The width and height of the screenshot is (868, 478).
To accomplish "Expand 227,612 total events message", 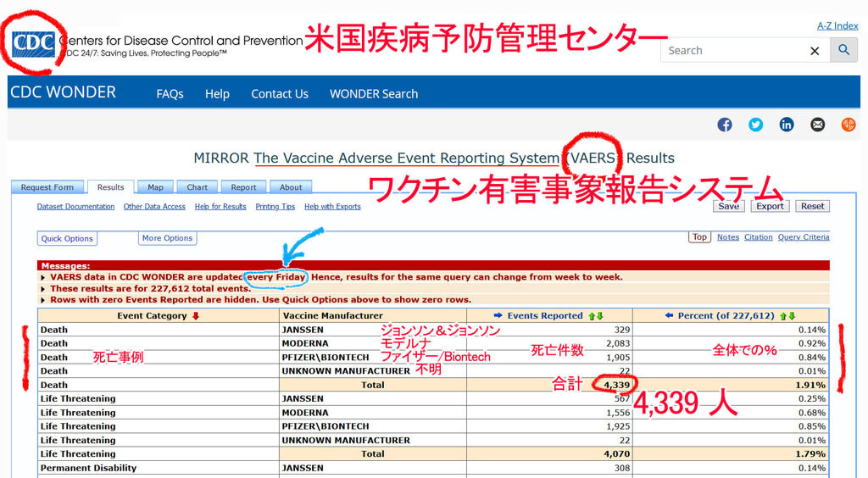I will (42, 289).
